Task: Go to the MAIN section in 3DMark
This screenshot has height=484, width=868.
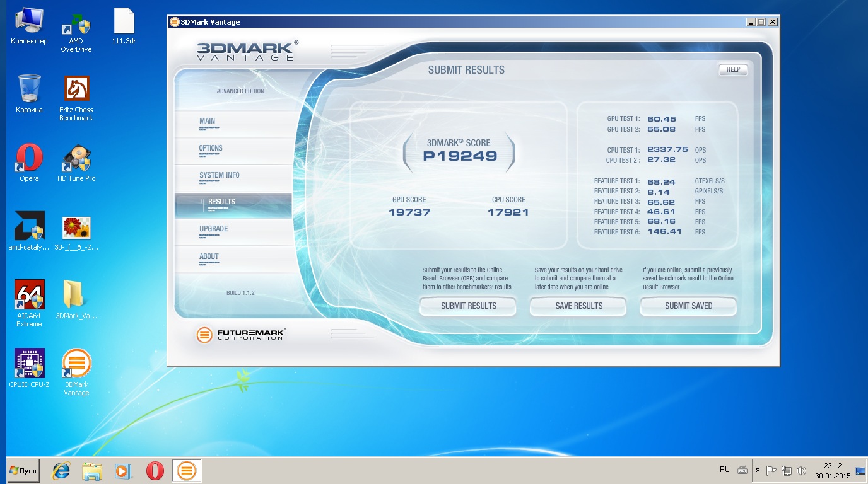Action: click(233, 124)
